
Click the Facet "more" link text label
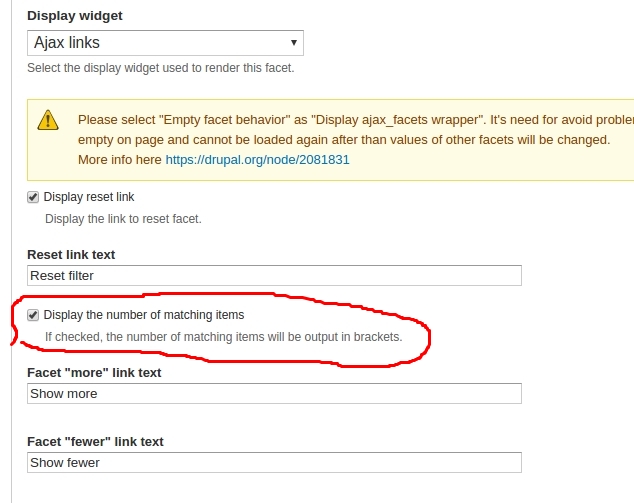pos(94,373)
